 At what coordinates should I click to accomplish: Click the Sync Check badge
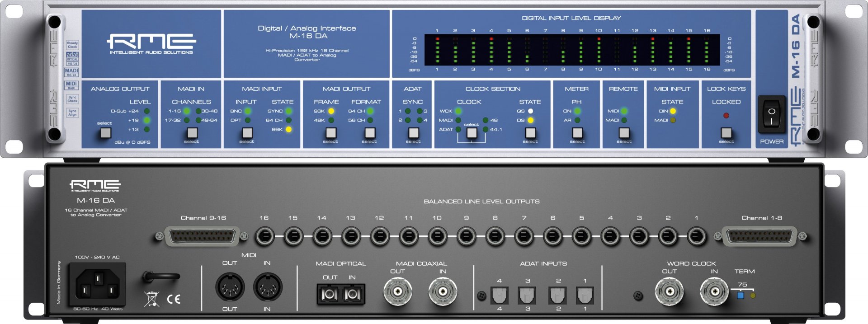coord(72,99)
